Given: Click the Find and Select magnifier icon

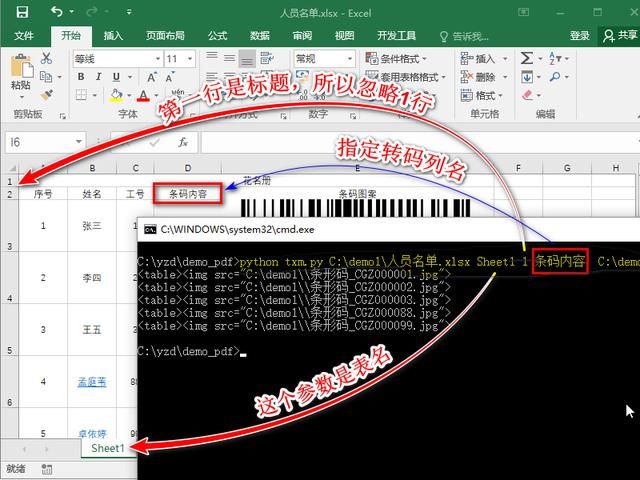Looking at the screenshot, I should pos(555,77).
